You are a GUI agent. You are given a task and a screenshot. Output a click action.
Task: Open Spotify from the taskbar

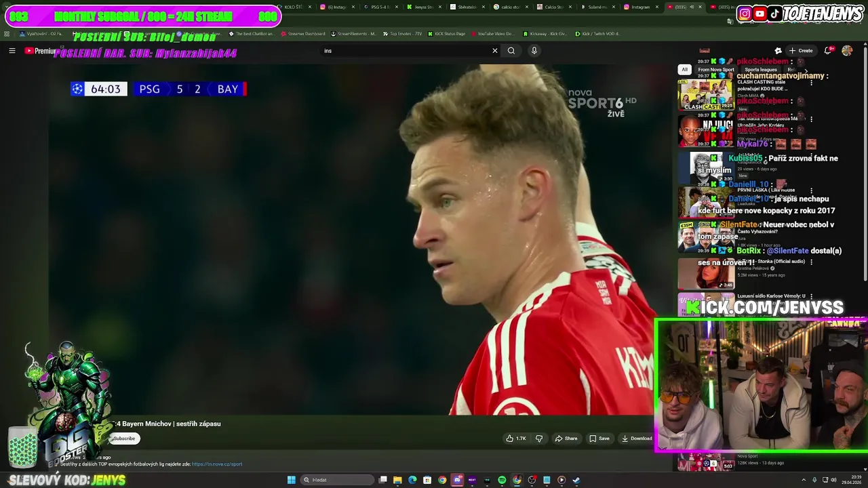click(502, 480)
